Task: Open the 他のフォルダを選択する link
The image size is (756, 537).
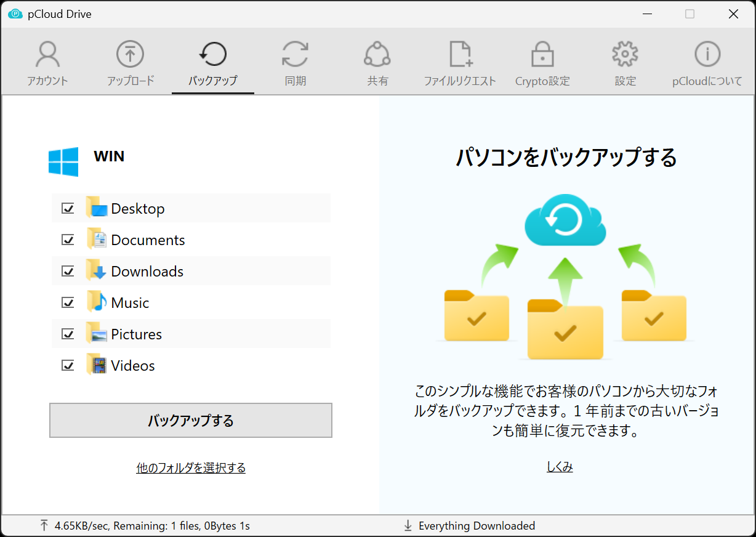Action: [x=191, y=468]
